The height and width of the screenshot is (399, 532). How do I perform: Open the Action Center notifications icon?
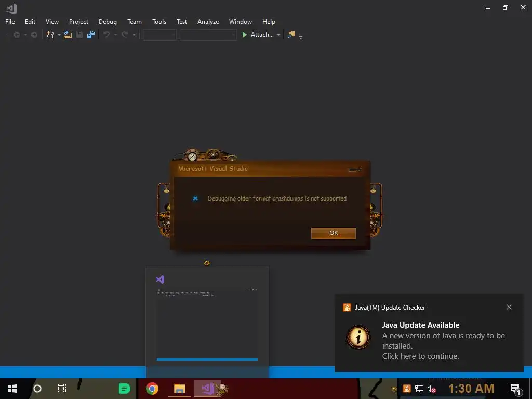515,389
